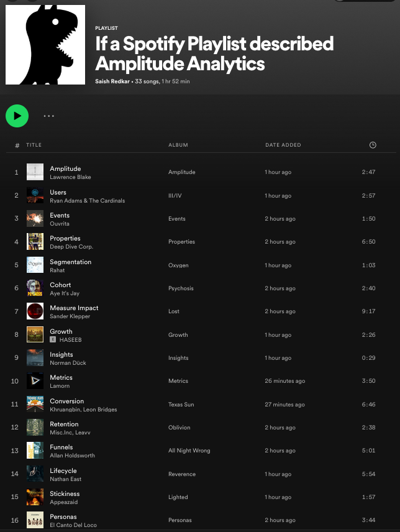Click the dinosaur playlist cover image
This screenshot has width=400, height=532.
click(45, 45)
